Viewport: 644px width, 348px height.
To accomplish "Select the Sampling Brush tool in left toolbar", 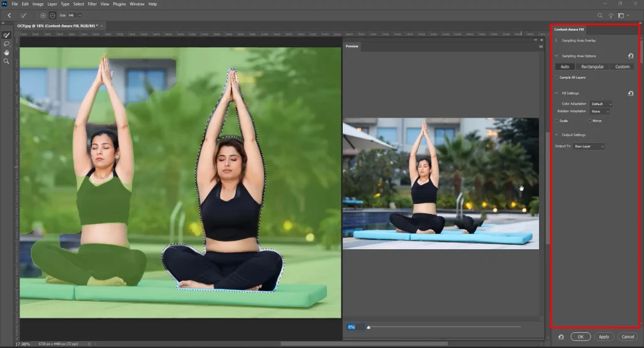I will (6, 35).
